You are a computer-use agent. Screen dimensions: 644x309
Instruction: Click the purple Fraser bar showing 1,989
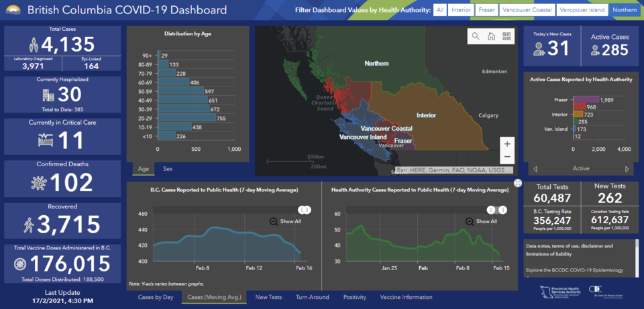tap(586, 100)
